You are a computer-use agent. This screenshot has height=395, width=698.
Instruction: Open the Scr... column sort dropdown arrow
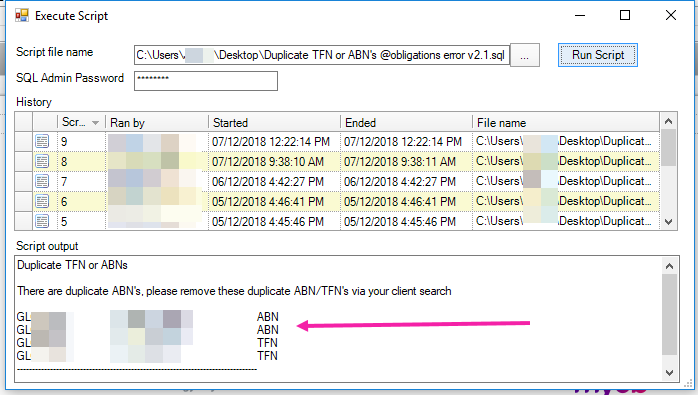pyautogui.click(x=95, y=123)
